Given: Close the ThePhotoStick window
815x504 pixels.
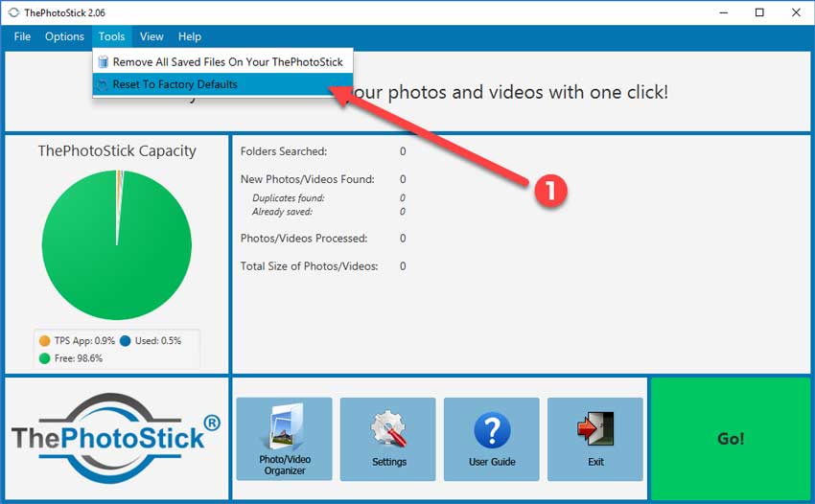Looking at the screenshot, I should (796, 12).
